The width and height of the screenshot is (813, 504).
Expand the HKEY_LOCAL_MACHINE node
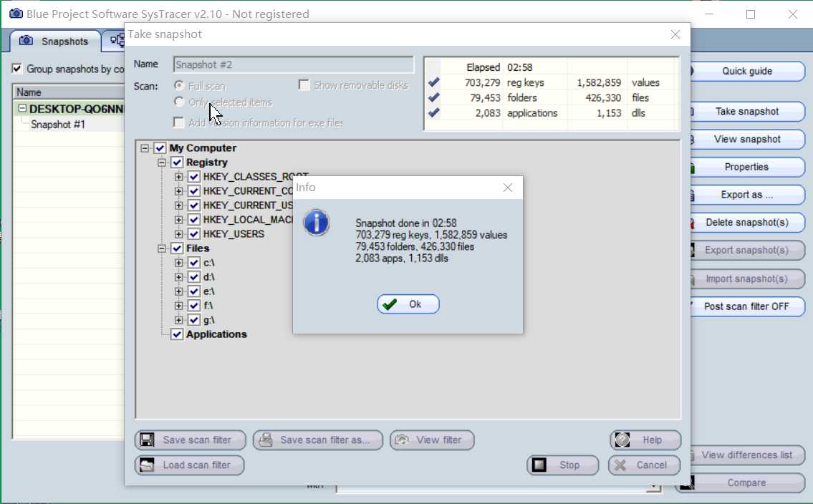pos(179,220)
